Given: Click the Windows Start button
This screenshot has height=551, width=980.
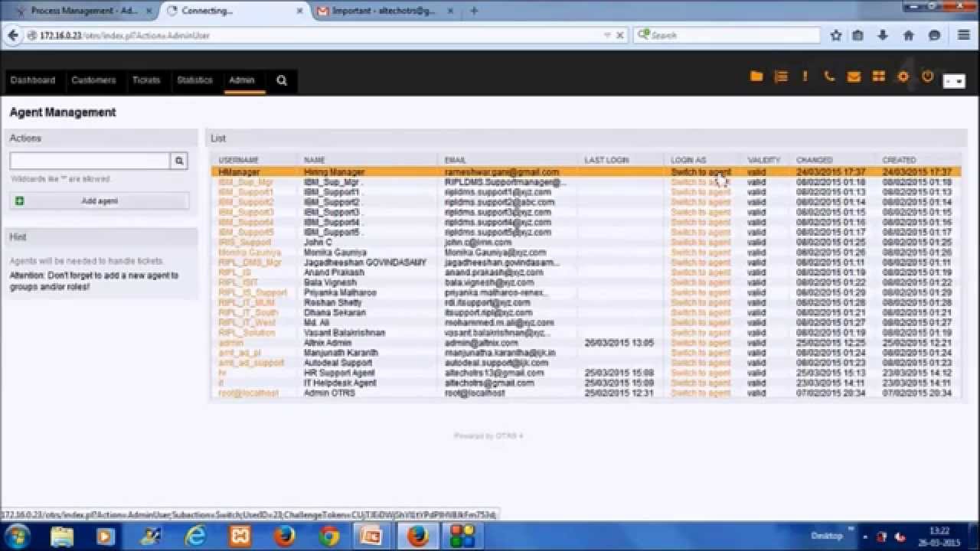Looking at the screenshot, I should (18, 536).
